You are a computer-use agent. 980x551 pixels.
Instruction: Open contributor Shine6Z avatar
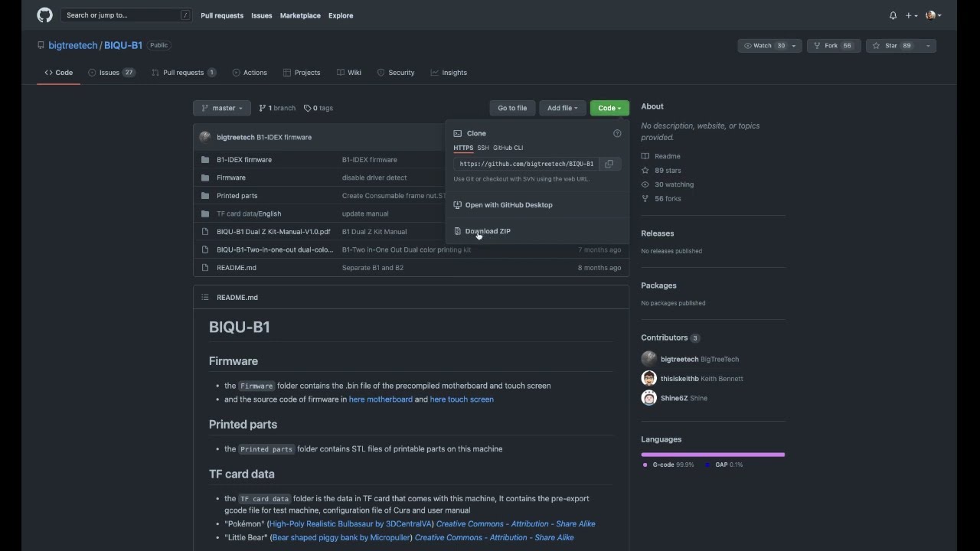648,398
